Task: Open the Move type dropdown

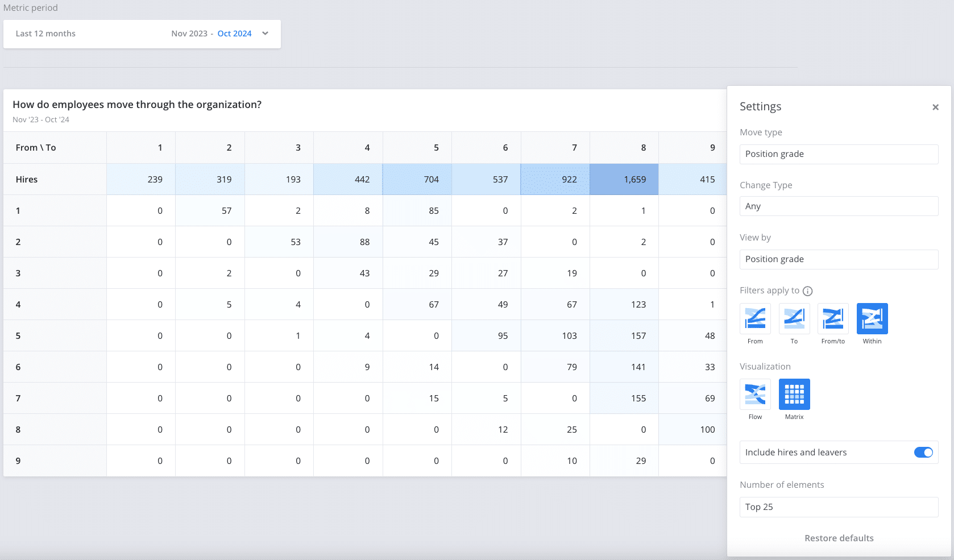Action: [839, 154]
